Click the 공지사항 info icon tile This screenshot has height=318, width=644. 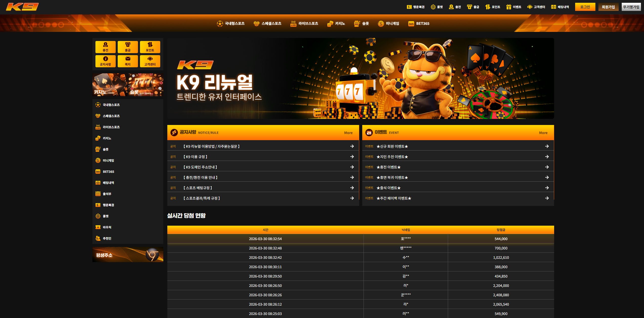coord(105,61)
